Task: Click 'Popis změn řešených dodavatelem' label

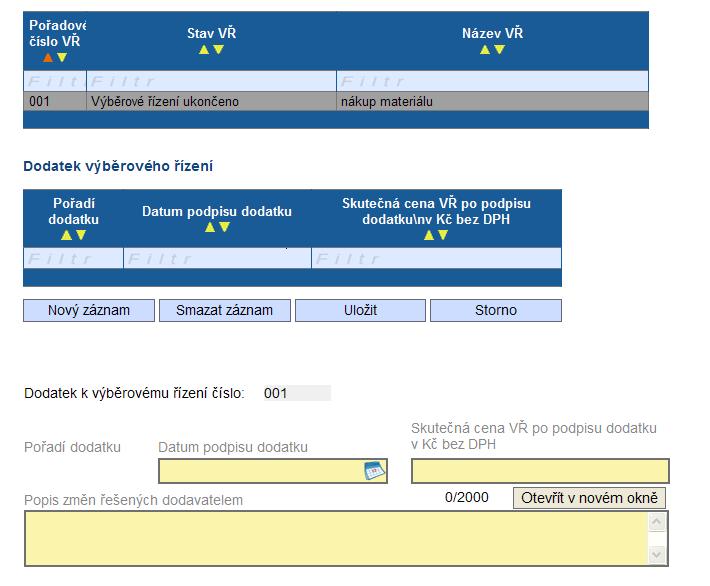Action: (x=134, y=500)
